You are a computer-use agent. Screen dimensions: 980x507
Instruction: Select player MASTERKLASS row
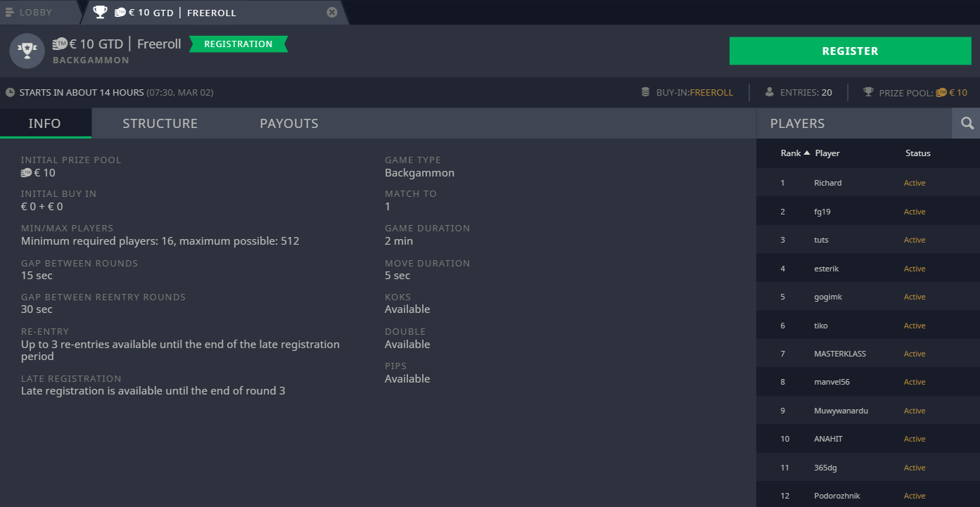839,354
